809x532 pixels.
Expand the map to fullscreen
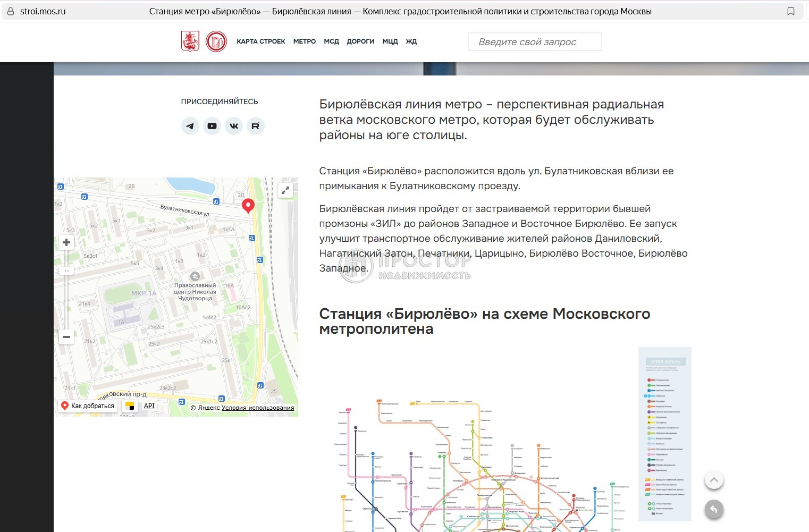pos(285,190)
